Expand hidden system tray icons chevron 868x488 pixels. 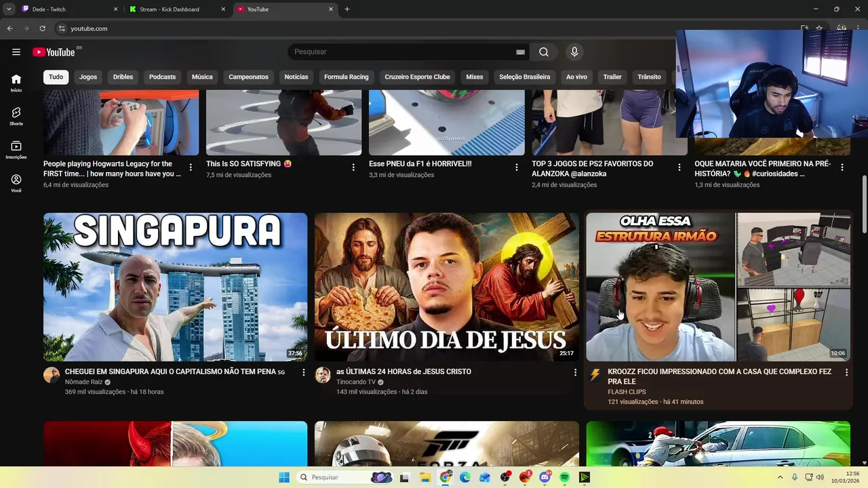pyautogui.click(x=780, y=477)
